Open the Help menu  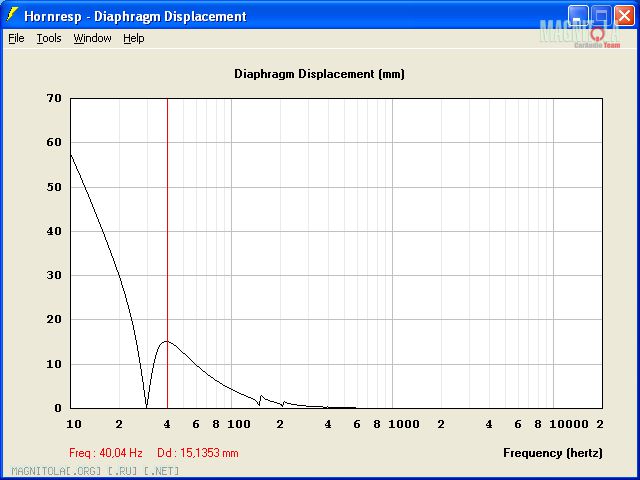[133, 38]
